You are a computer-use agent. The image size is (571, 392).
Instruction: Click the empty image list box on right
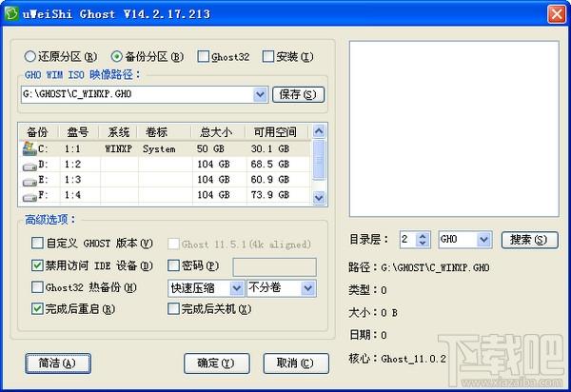(x=454, y=128)
